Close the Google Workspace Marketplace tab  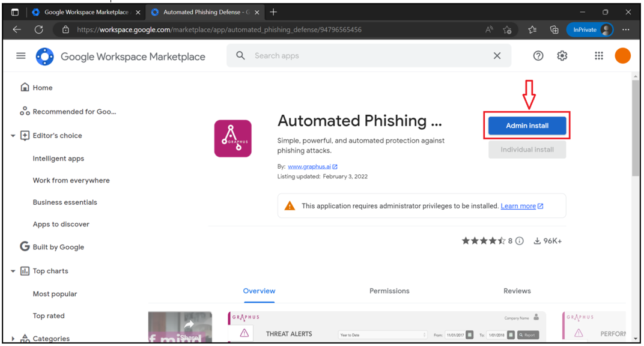pos(138,12)
